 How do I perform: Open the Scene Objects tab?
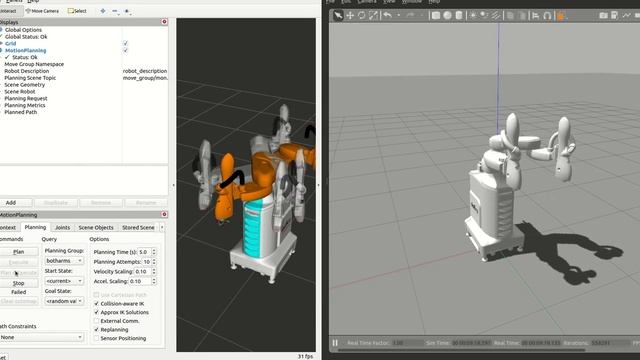tap(96, 227)
